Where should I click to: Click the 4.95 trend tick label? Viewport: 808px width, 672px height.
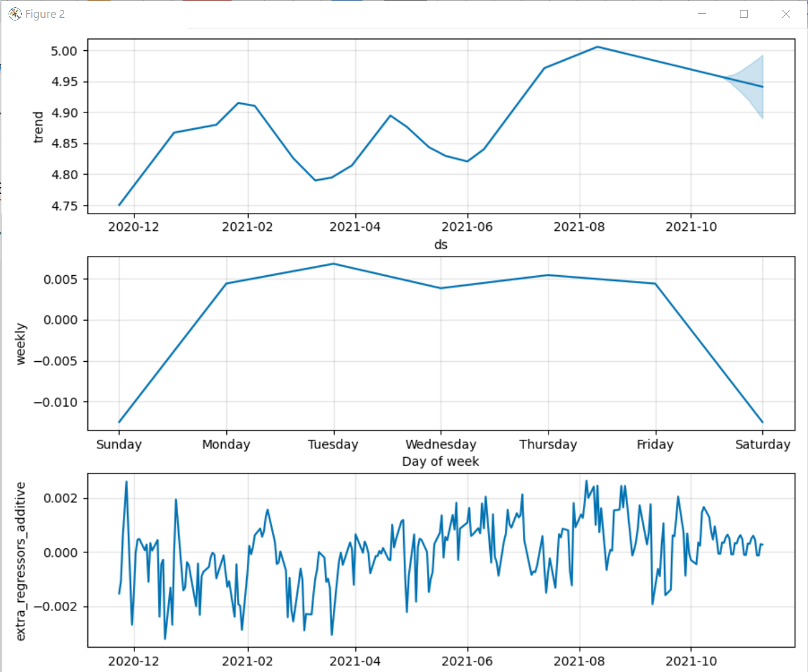coord(64,82)
